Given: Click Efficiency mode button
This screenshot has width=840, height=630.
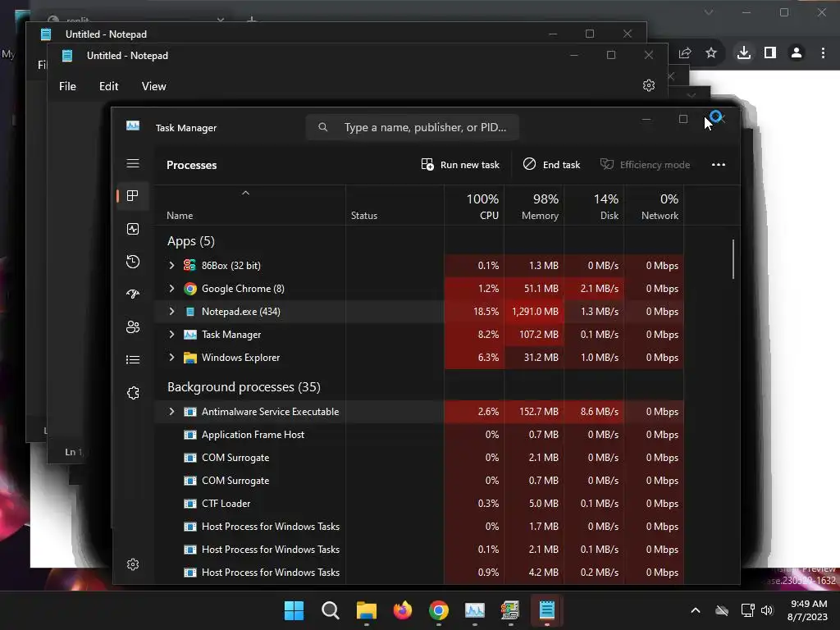Looking at the screenshot, I should pos(645,165).
